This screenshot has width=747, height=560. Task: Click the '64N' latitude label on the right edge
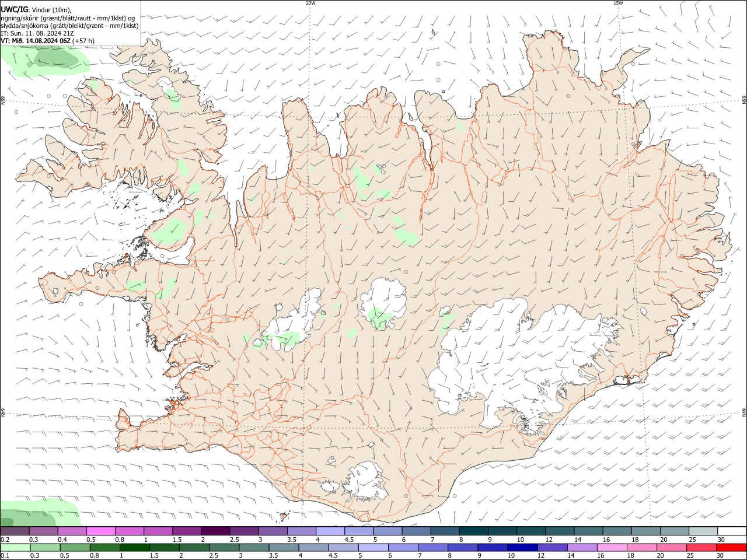click(x=744, y=412)
